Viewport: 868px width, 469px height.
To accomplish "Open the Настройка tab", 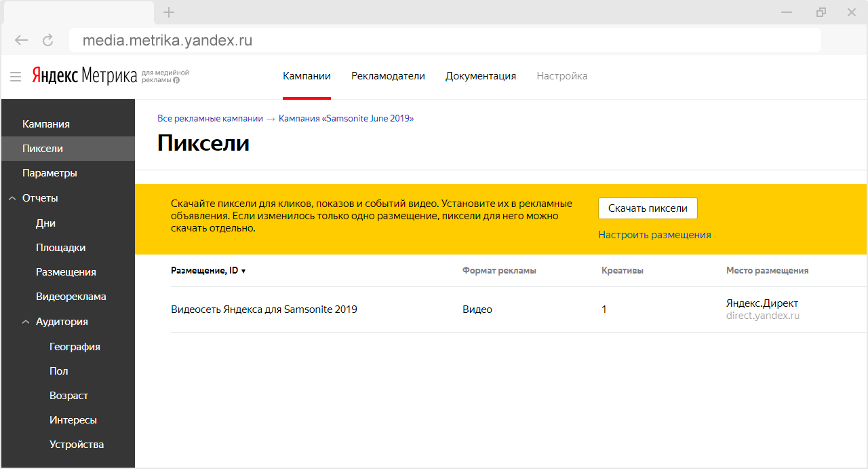I will tap(562, 76).
